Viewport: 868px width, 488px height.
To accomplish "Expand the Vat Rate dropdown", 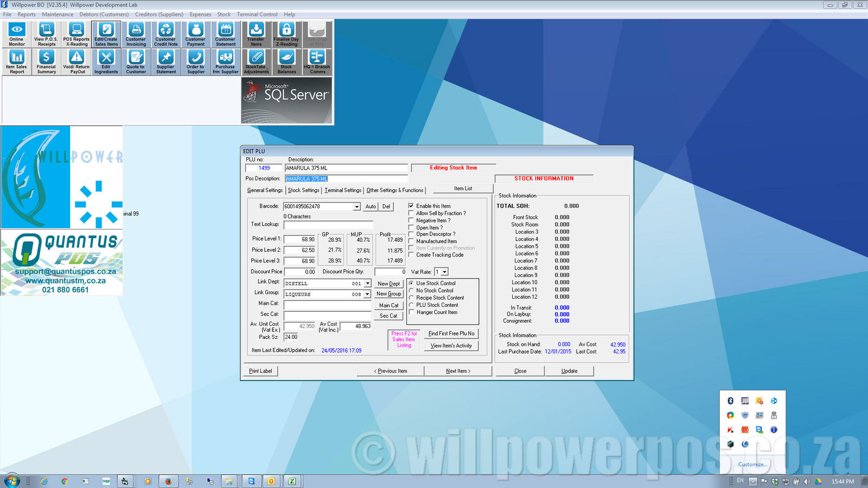I will 444,272.
